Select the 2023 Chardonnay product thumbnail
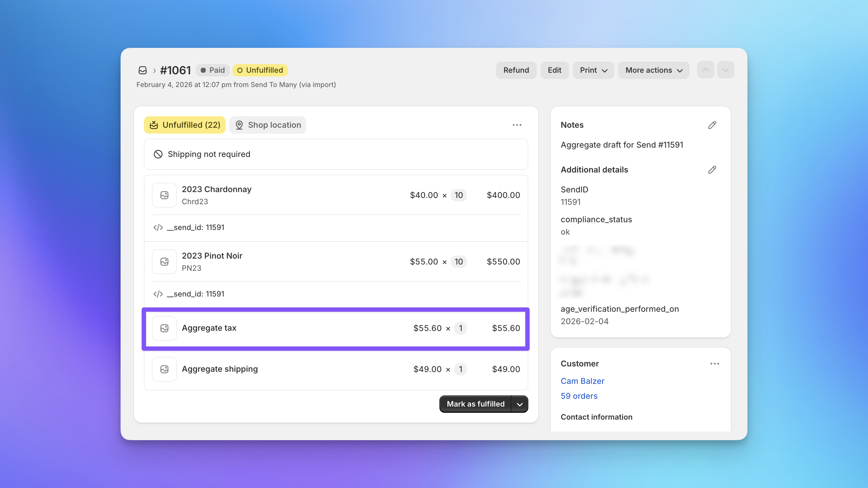868x488 pixels. (164, 195)
